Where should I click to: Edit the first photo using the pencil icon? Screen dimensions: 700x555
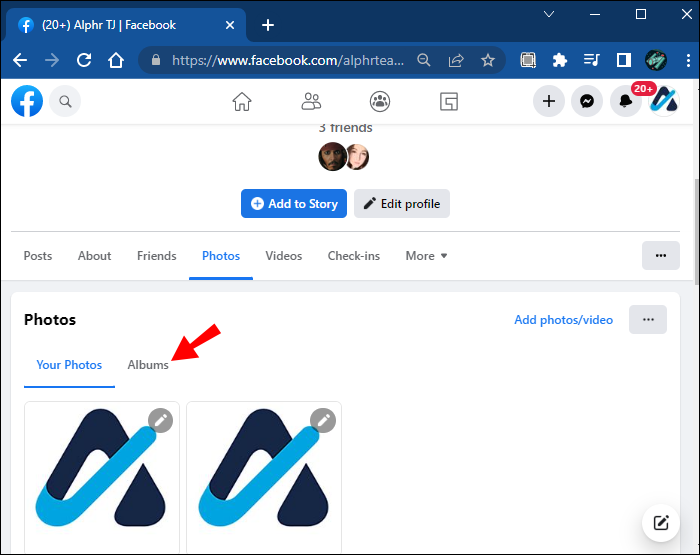(160, 420)
